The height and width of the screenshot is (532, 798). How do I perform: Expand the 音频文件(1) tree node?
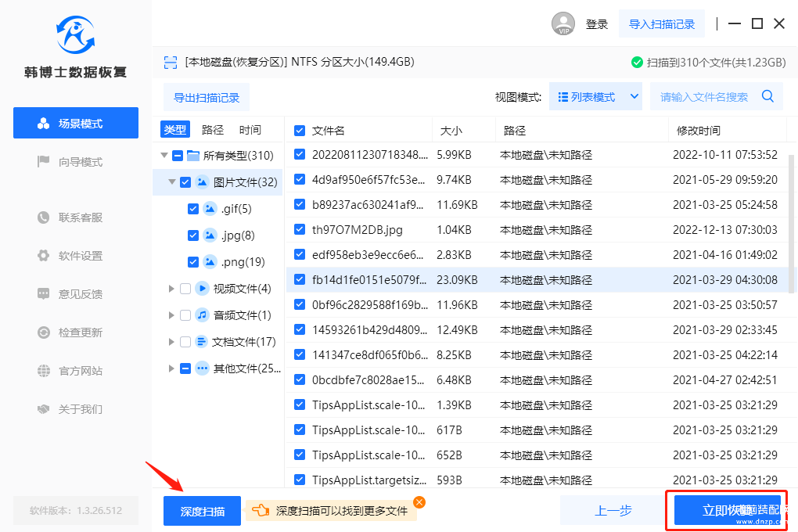[171, 315]
